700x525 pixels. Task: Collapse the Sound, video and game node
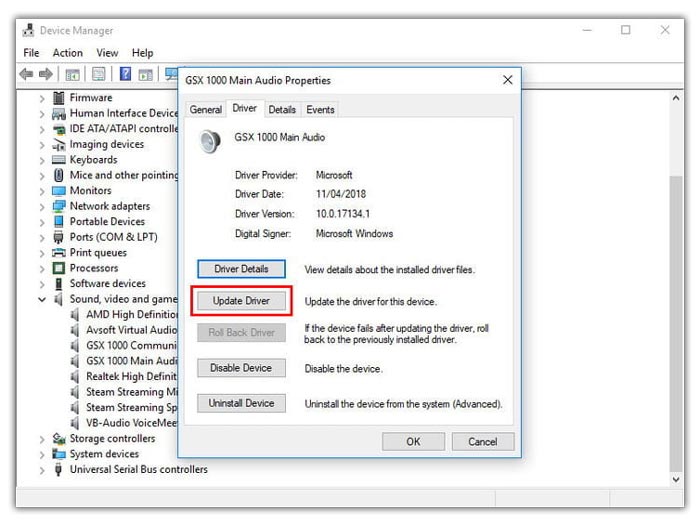tap(42, 300)
